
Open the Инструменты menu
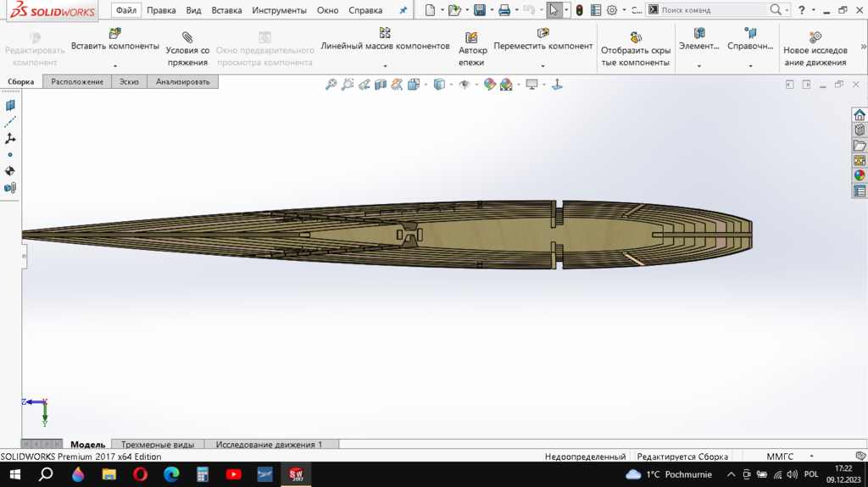pos(279,10)
